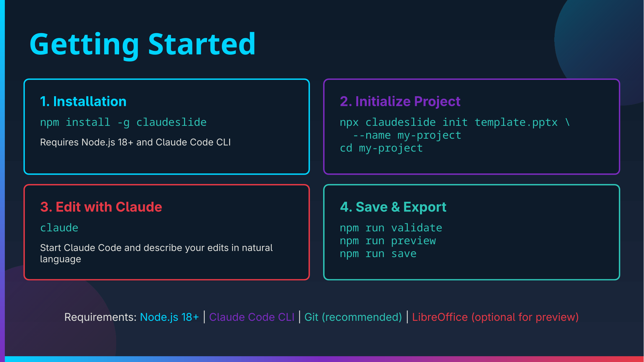Click the Requires Node.js 18+ note

click(135, 142)
